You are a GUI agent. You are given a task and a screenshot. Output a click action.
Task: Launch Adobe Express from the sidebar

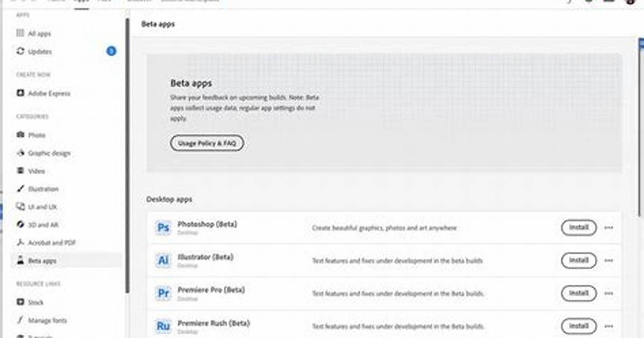click(x=43, y=93)
